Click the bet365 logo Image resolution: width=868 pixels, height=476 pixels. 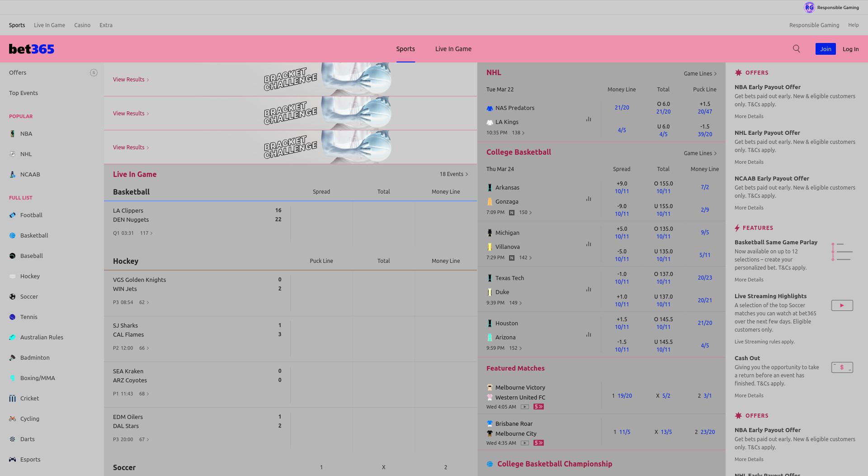tap(32, 49)
